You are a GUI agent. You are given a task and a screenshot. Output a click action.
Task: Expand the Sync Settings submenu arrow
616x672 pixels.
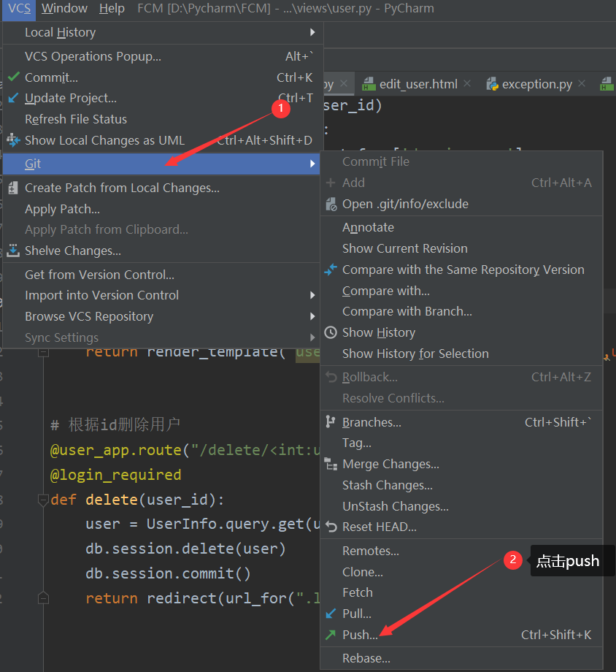tap(312, 337)
